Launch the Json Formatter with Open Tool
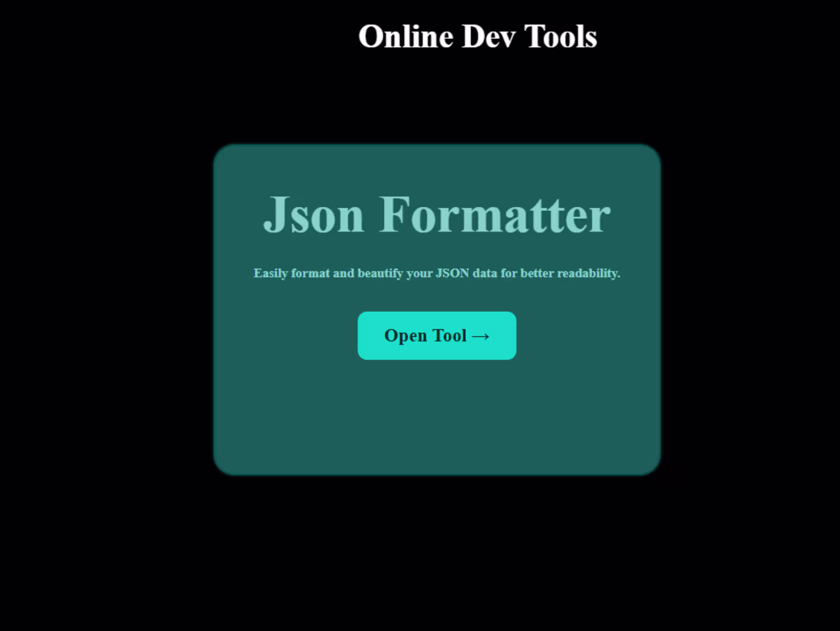840x631 pixels. (x=436, y=335)
